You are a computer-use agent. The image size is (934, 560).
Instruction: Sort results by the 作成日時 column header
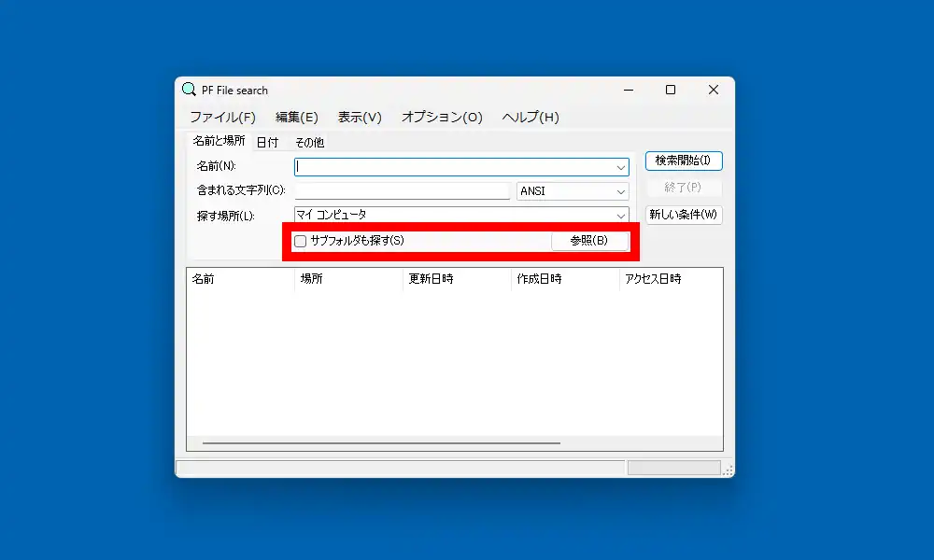[x=565, y=279]
